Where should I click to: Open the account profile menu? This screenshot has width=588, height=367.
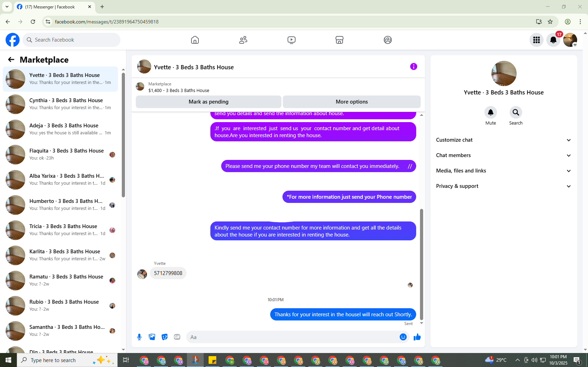570,40
